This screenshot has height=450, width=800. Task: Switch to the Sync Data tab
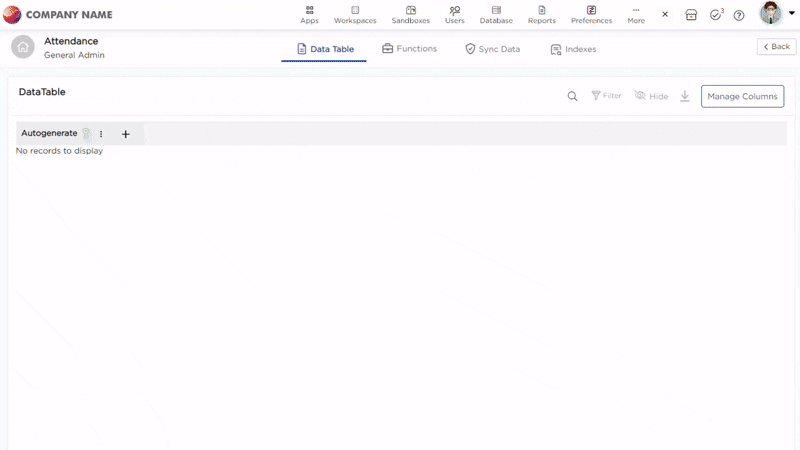(492, 48)
